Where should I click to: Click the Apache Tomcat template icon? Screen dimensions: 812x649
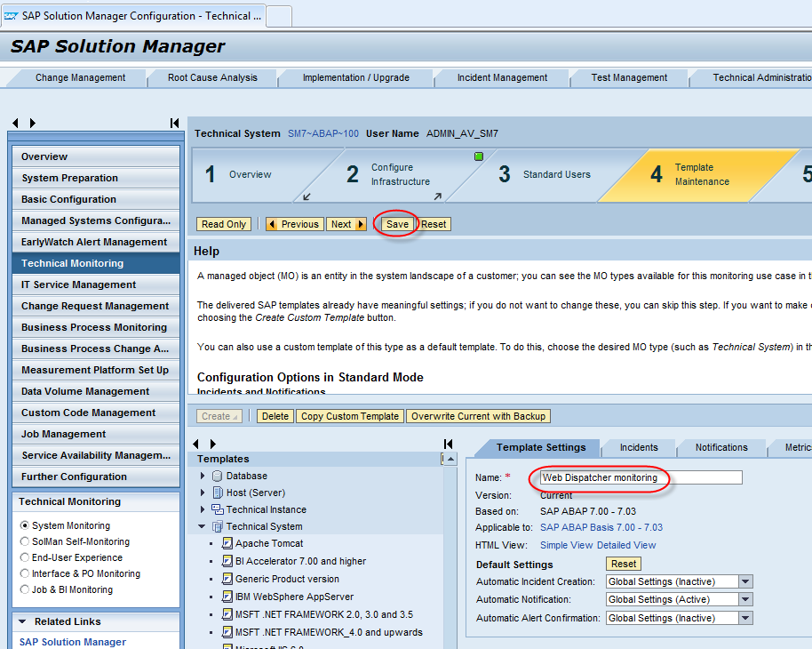point(227,543)
